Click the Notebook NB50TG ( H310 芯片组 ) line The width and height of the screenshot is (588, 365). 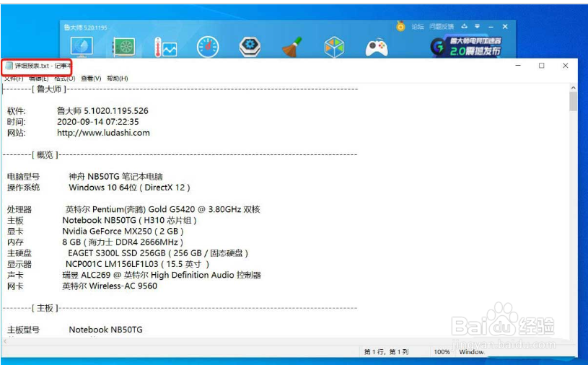[129, 220]
